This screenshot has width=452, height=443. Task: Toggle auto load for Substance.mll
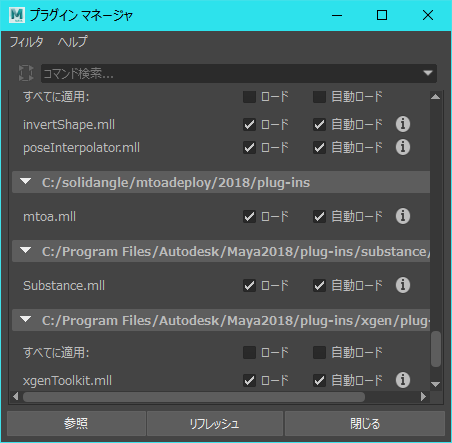coord(319,286)
